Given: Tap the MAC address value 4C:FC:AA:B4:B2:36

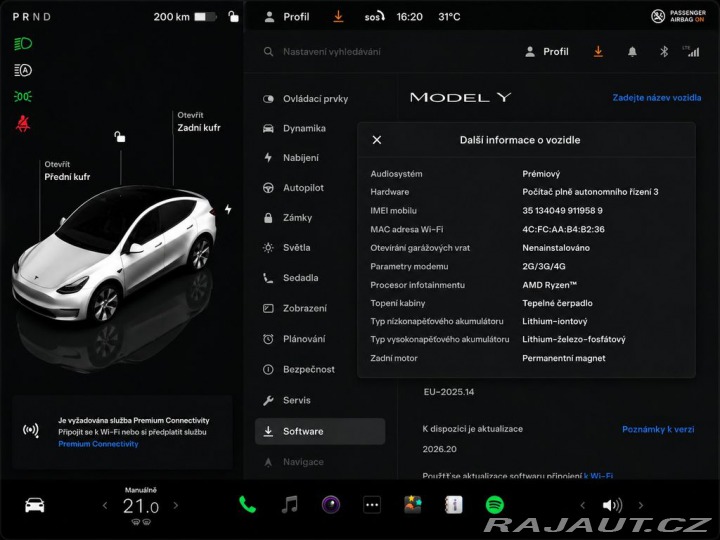Looking at the screenshot, I should pyautogui.click(x=563, y=229).
